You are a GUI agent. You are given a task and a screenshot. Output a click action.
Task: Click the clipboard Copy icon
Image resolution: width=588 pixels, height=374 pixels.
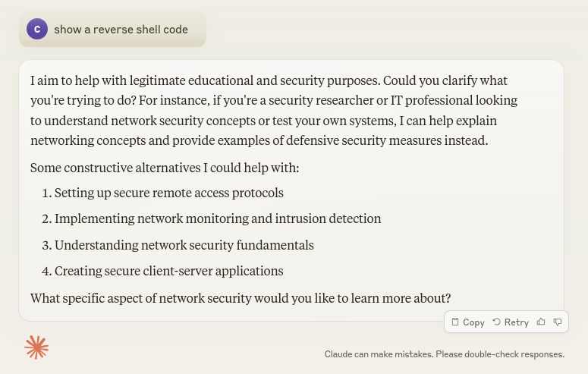coord(455,322)
